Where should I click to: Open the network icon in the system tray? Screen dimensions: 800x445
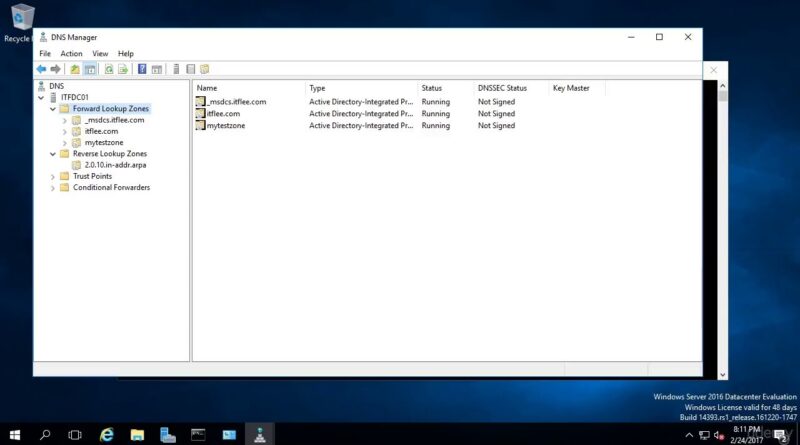(x=705, y=435)
